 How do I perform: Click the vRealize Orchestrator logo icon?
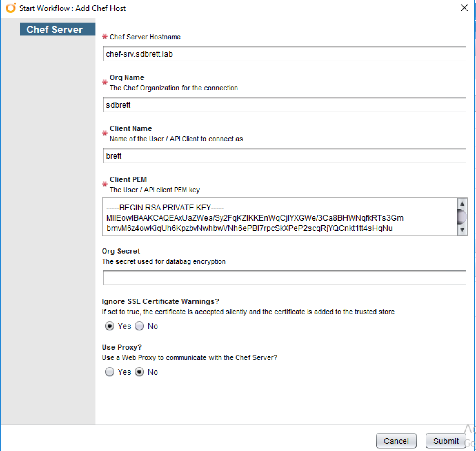pyautogui.click(x=11, y=8)
